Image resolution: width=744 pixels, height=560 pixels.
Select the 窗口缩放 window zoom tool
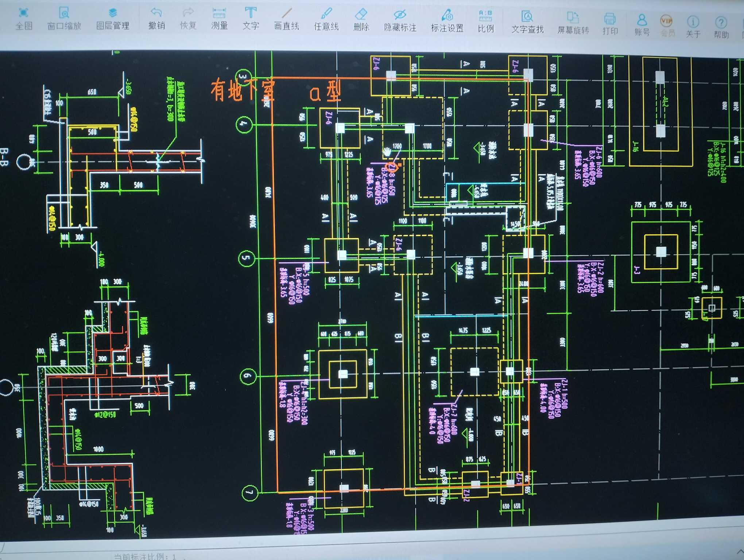[x=64, y=19]
